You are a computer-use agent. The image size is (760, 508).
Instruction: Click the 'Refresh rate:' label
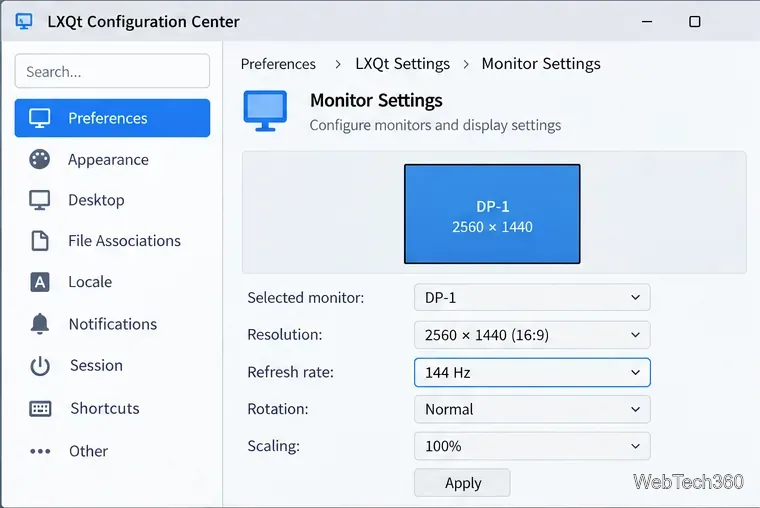[290, 372]
